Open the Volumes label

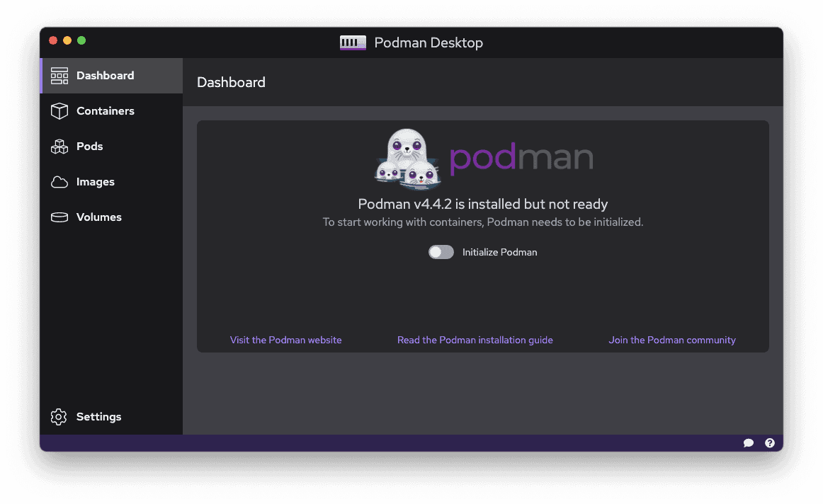[x=99, y=217]
